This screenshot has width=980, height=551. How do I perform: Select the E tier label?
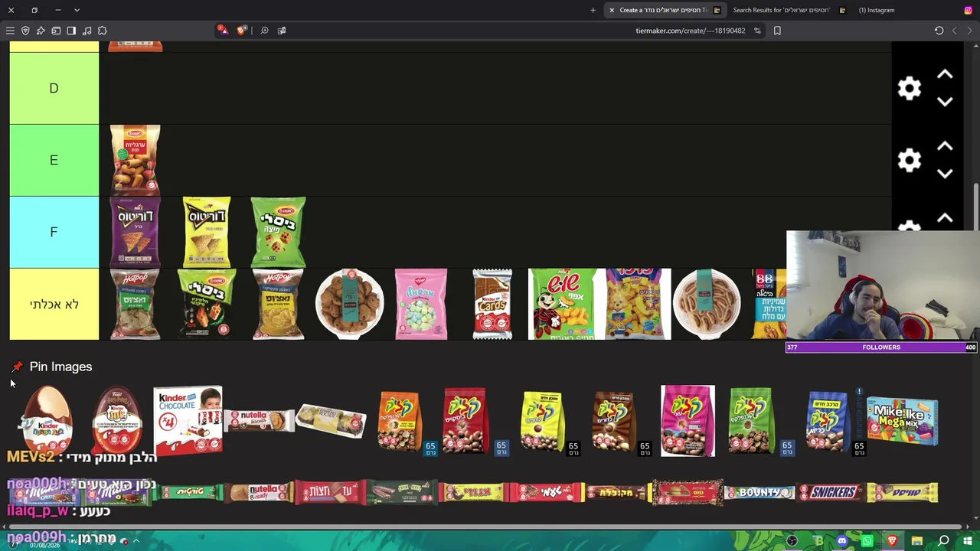54,160
